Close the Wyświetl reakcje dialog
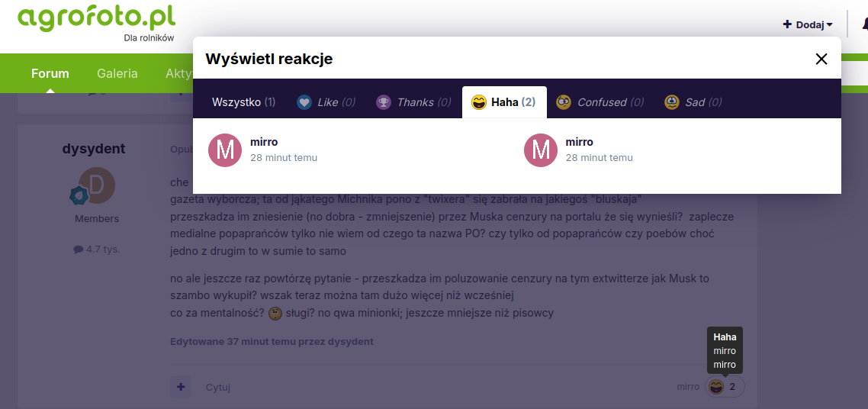 click(x=821, y=60)
